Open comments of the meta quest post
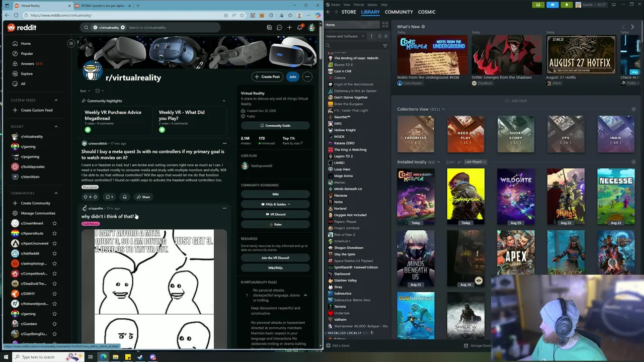 click(x=109, y=197)
